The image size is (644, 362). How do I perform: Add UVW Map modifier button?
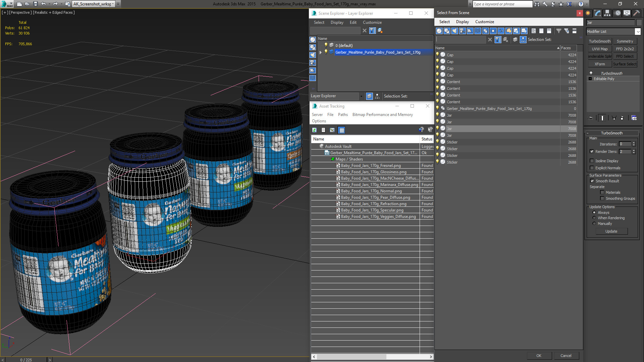point(599,49)
